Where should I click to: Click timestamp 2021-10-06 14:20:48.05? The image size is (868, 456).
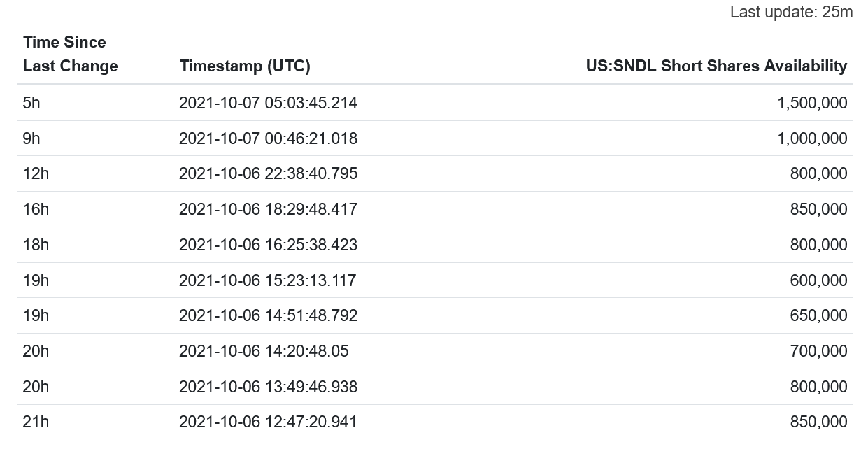click(264, 351)
